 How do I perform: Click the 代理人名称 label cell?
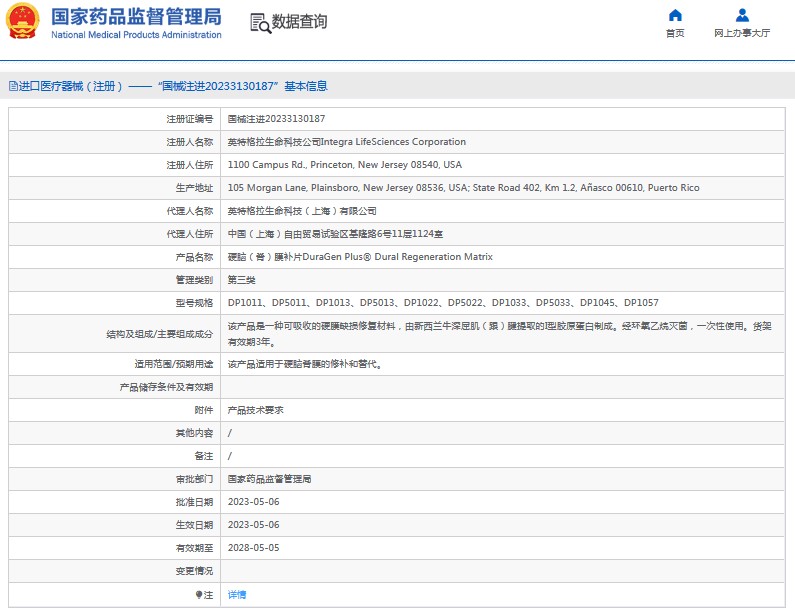115,211
